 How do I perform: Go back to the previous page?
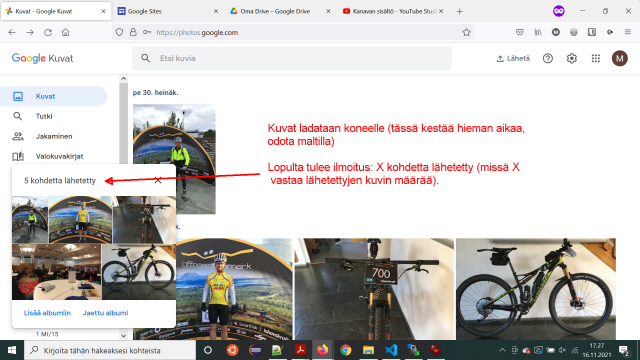(12, 32)
